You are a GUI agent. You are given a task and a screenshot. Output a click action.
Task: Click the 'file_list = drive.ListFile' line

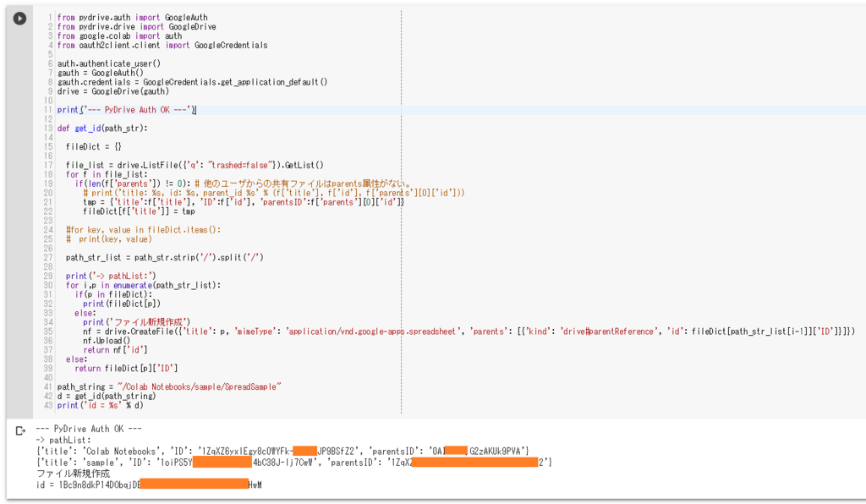tap(195, 165)
